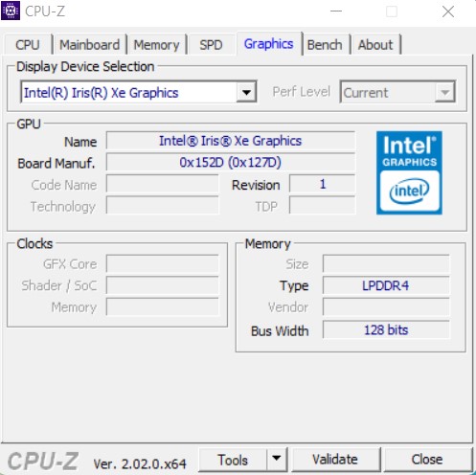Open the Bench tab
The height and width of the screenshot is (475, 476).
[325, 44]
